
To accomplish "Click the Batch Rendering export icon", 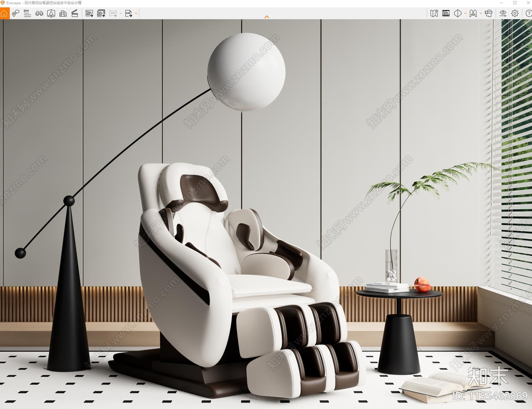I will click(101, 14).
